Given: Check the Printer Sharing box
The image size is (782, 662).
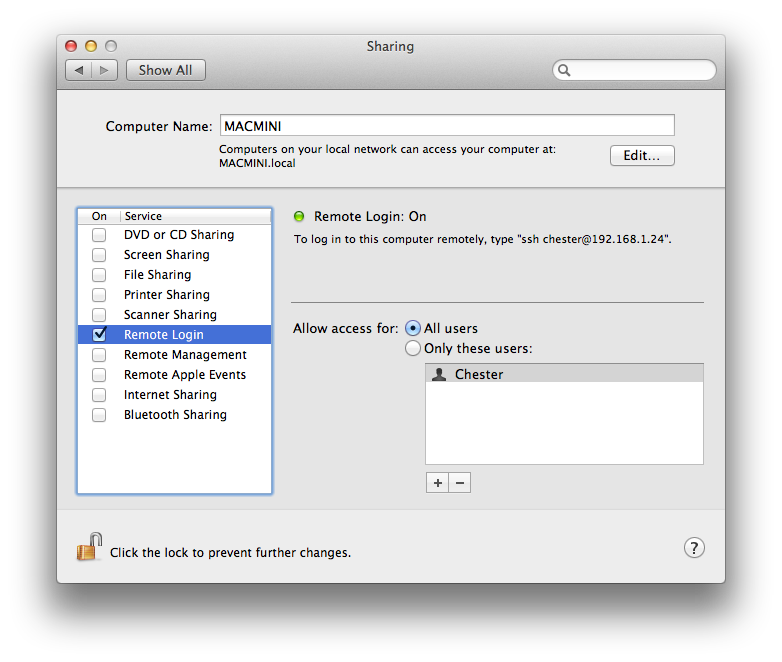Looking at the screenshot, I should click(x=99, y=295).
